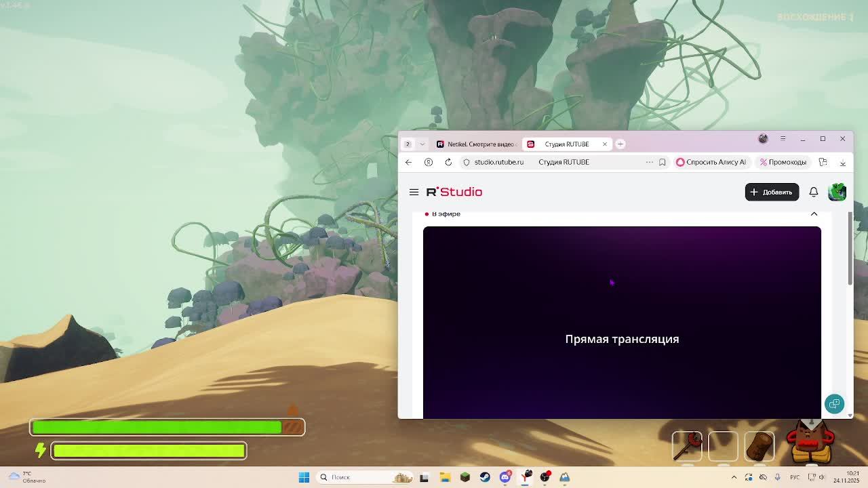Click the Yandex home button in the toolbar
This screenshot has height=488, width=868.
[429, 162]
